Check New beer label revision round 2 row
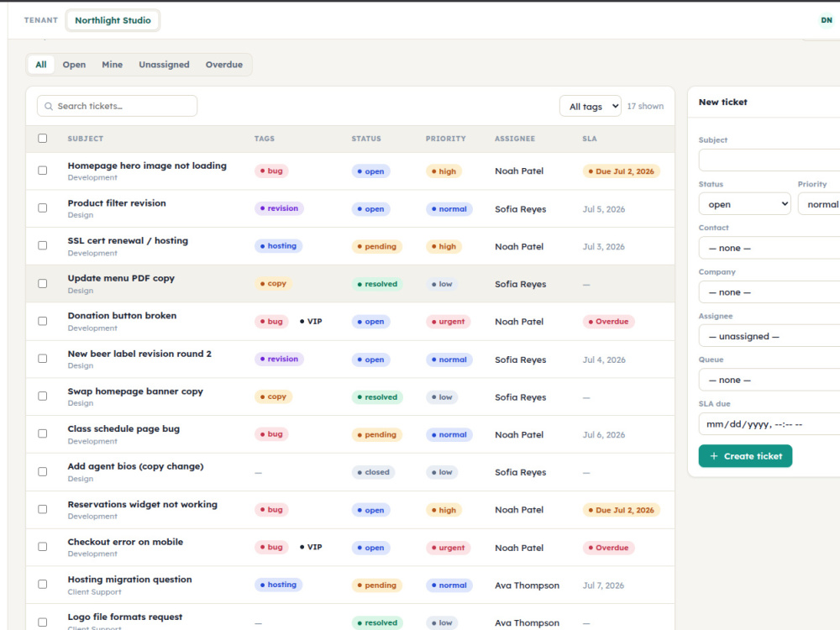840x630 pixels. click(42, 359)
